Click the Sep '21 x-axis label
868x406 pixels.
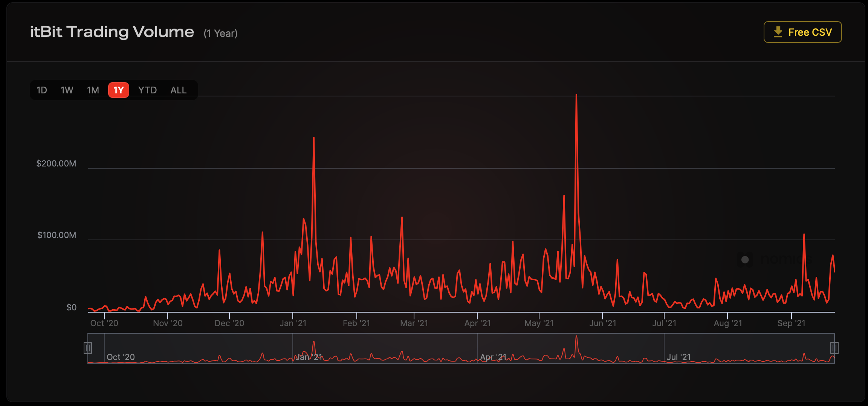792,323
